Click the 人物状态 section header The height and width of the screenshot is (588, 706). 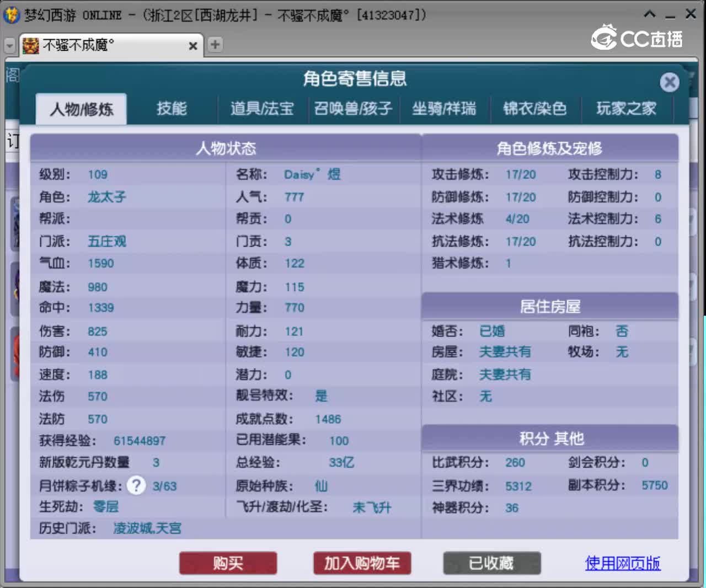pos(226,148)
